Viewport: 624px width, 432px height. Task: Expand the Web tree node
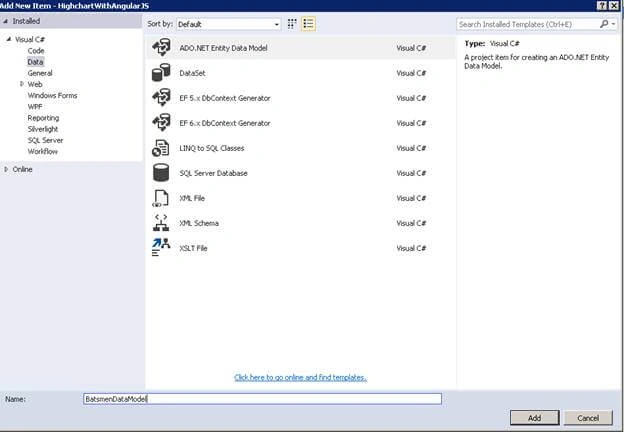(22, 84)
